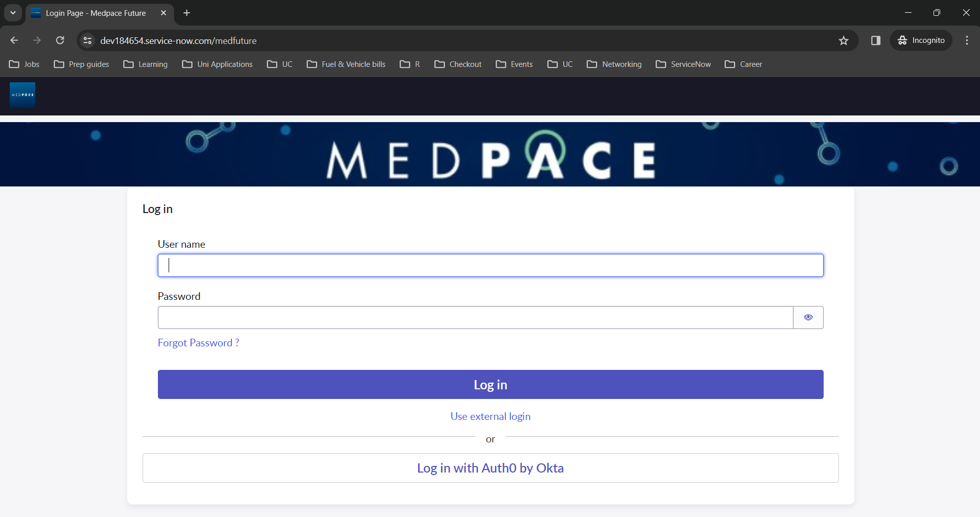
Task: Show password using the eye toggle
Action: [x=808, y=317]
